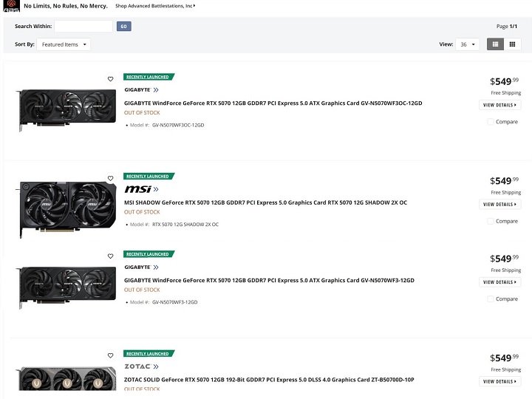The image size is (532, 399).
Task: Open ZOTAC SOLID GeForce RTX 5070 product link
Action: coord(269,380)
